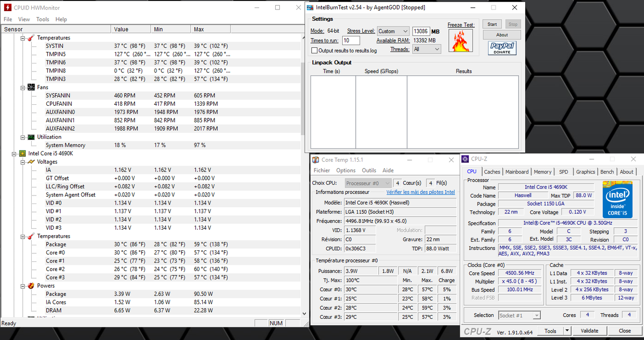Viewport: 644px width, 340px height.
Task: Open the Choix CPU processor dropdown
Action: pyautogui.click(x=368, y=183)
